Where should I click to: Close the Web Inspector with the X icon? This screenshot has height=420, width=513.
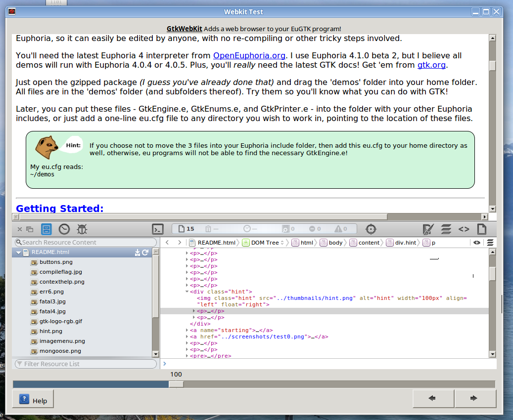(x=20, y=229)
